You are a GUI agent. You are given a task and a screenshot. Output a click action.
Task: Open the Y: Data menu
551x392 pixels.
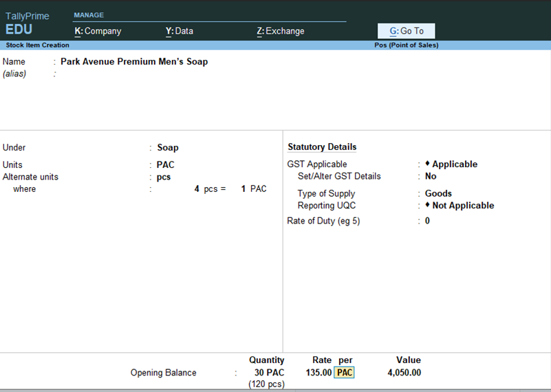coord(180,31)
